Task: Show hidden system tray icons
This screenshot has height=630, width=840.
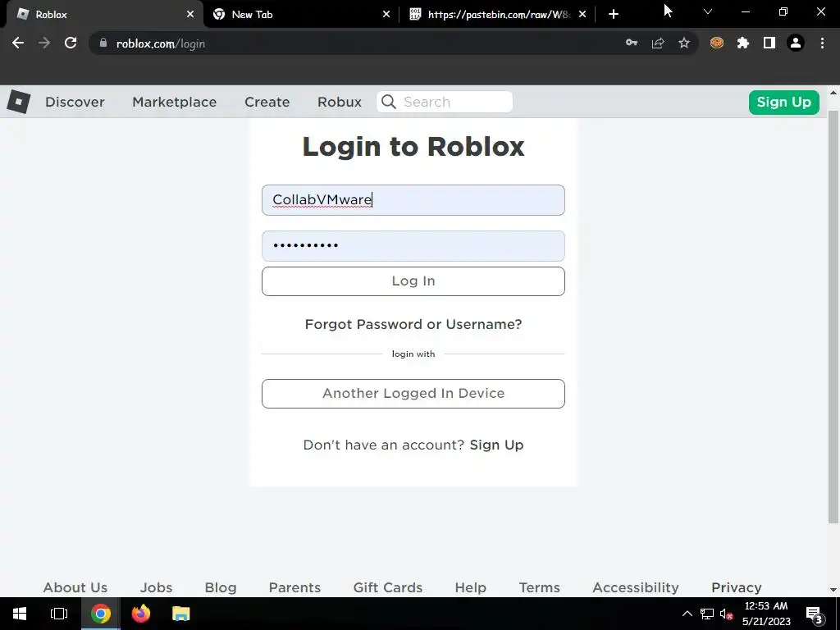Action: 687,614
